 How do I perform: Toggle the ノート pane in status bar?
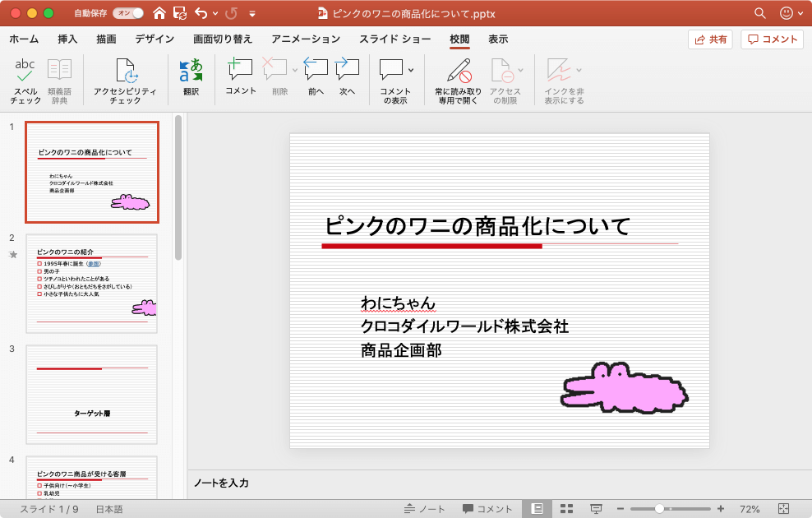pyautogui.click(x=425, y=509)
